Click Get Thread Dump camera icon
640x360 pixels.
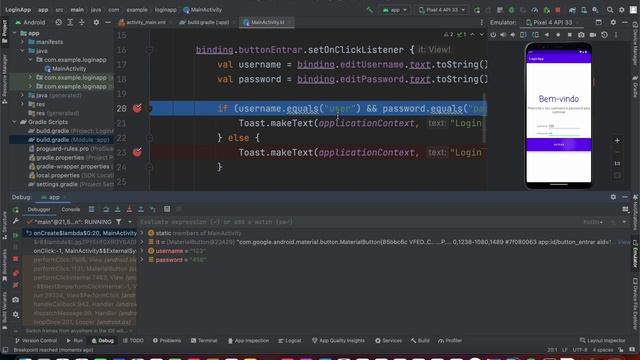pyautogui.click(x=16, y=300)
